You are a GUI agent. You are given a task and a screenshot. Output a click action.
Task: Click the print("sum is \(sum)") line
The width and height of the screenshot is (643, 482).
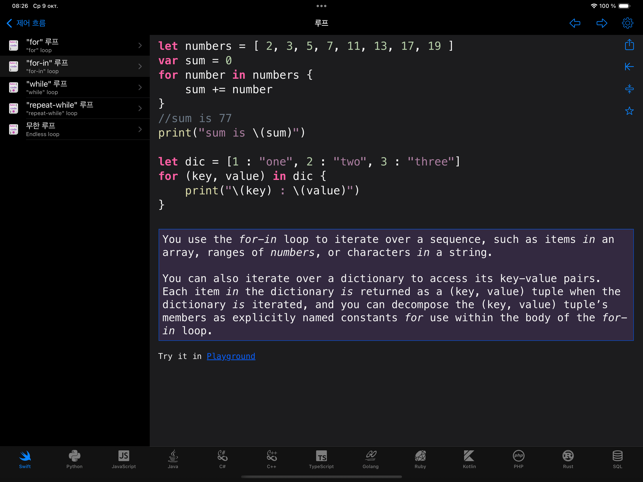(232, 133)
